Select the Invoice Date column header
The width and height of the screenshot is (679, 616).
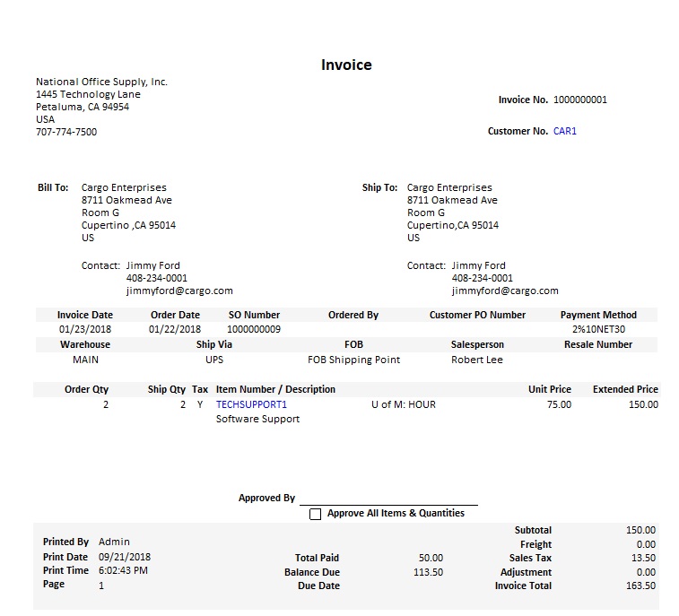(x=85, y=315)
